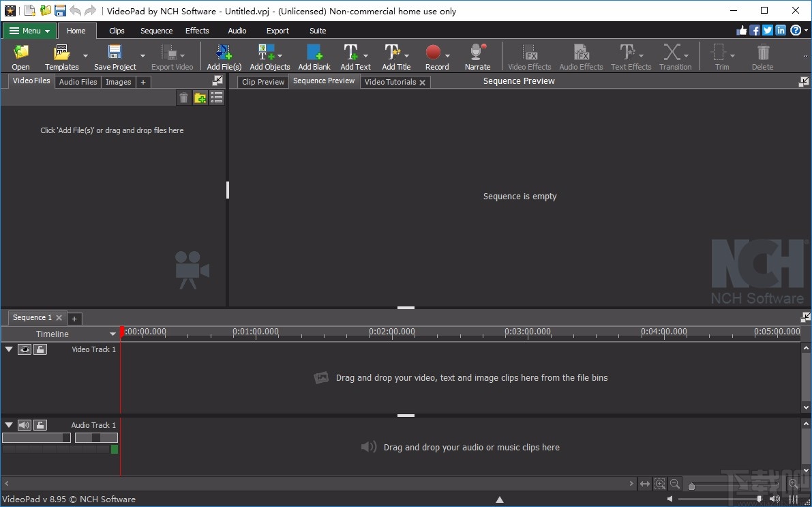Open Video Effects
Viewport: 812px width, 507px height.
pyautogui.click(x=529, y=55)
